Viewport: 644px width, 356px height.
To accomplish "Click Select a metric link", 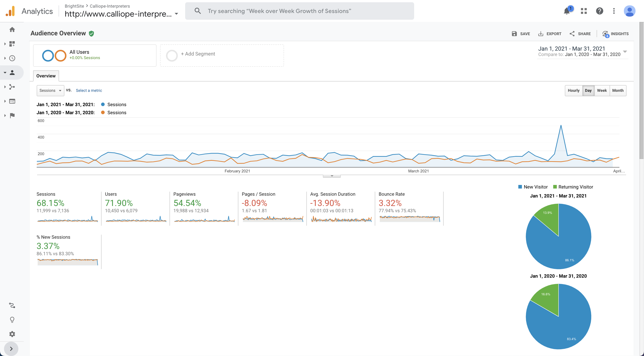I will pyautogui.click(x=89, y=90).
